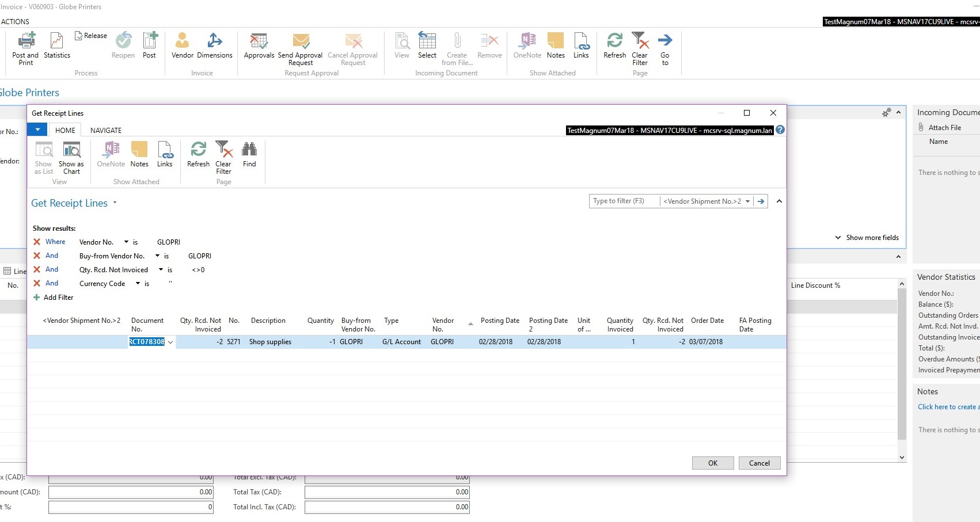Click the Where keyword of first filter
The width and height of the screenshot is (980, 522).
point(55,242)
